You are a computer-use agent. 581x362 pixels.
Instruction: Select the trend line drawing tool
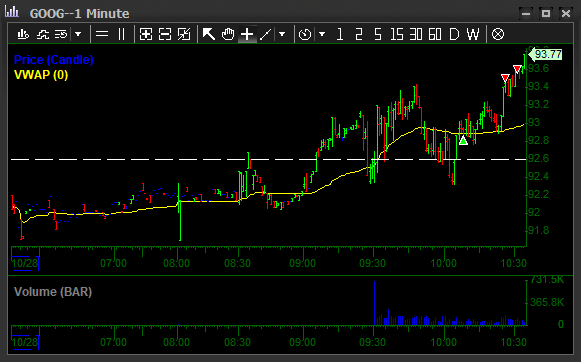pyautogui.click(x=266, y=34)
